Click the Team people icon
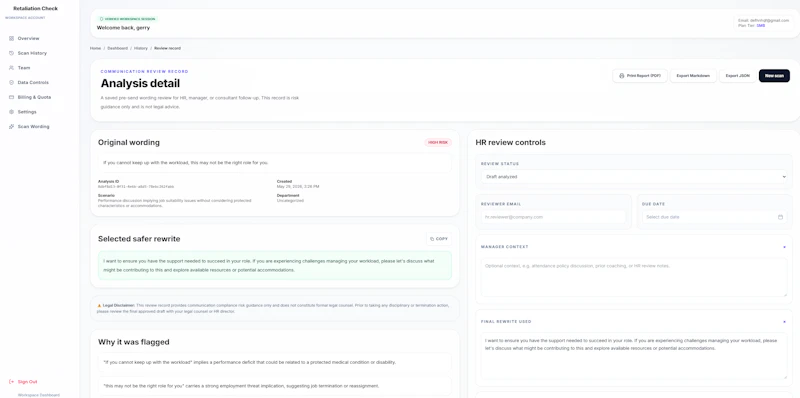This screenshot has height=398, width=800. point(11,68)
